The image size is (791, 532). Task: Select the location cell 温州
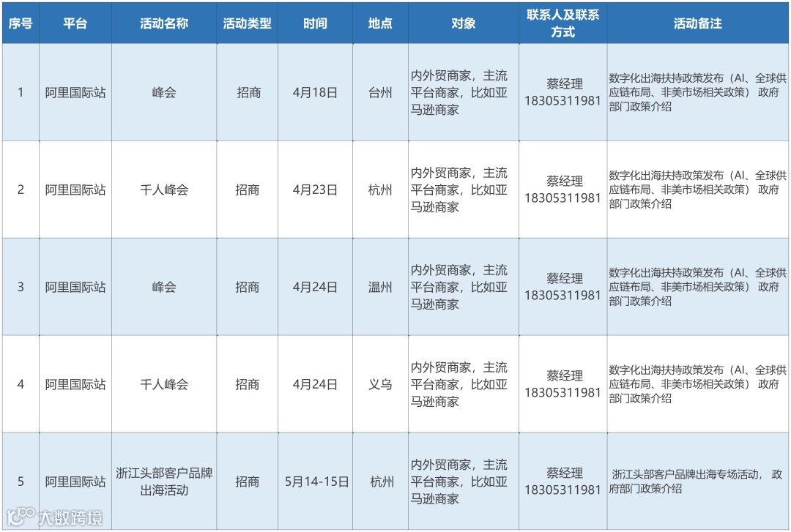coord(380,287)
